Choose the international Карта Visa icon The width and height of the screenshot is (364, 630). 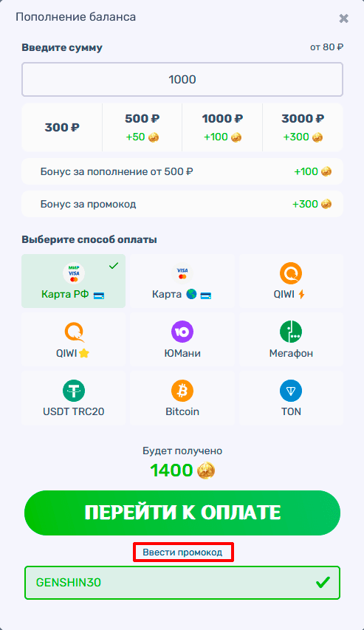pyautogui.click(x=182, y=273)
